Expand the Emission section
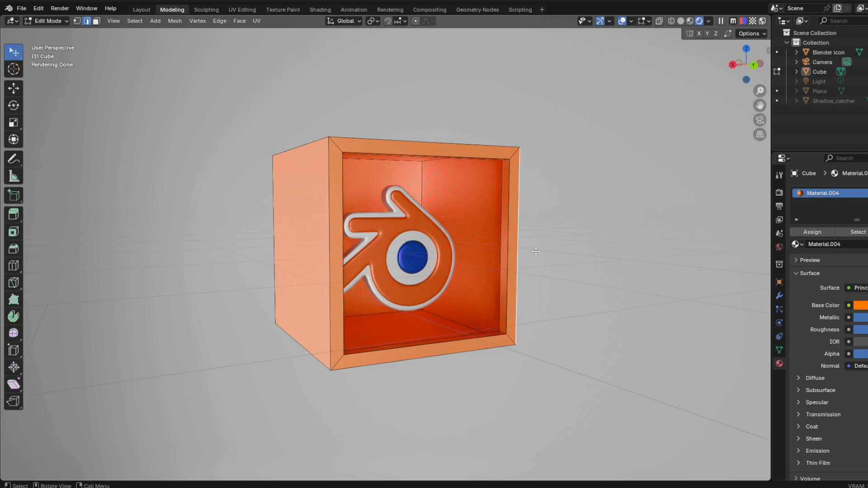This screenshot has height=488, width=868. tap(817, 450)
